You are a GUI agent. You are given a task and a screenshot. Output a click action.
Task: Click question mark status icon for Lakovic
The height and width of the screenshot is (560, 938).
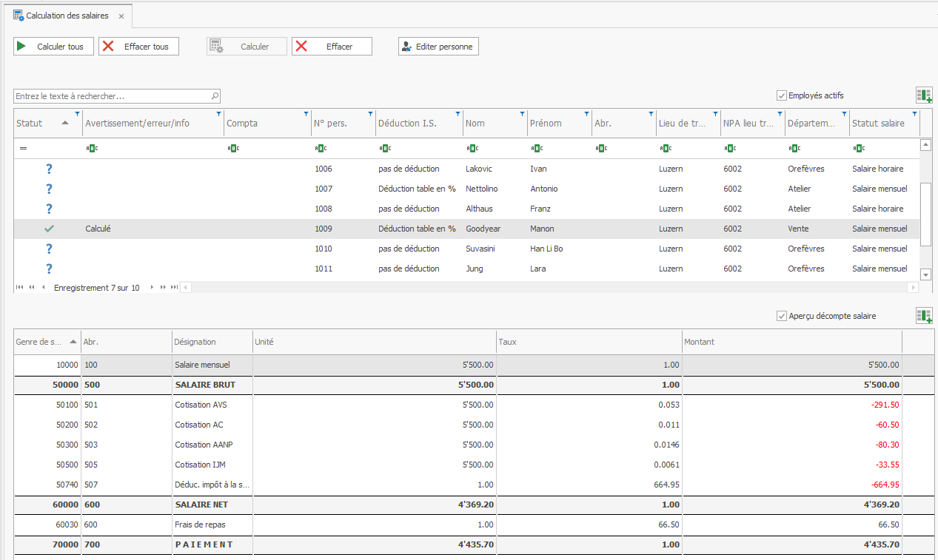pos(49,169)
